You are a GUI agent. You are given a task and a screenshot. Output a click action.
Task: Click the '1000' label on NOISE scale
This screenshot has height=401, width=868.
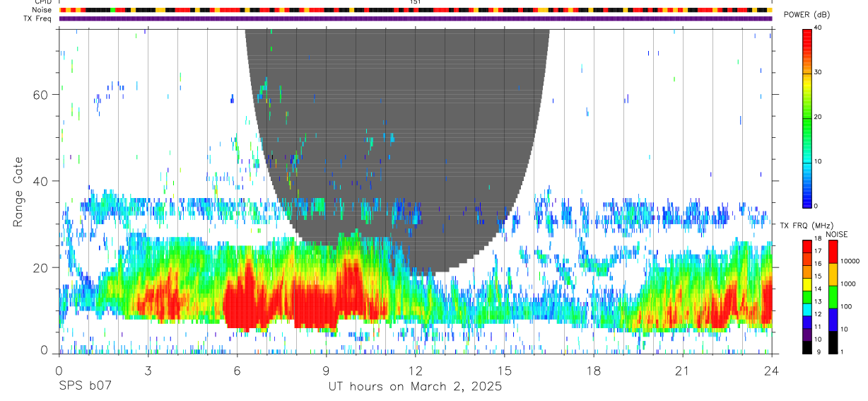coord(848,284)
